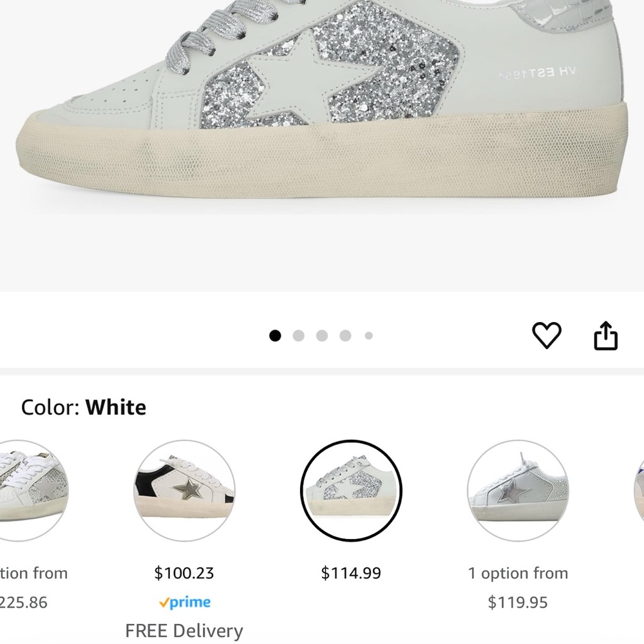Select the currently circled glitter sneaker swatch

click(352, 491)
